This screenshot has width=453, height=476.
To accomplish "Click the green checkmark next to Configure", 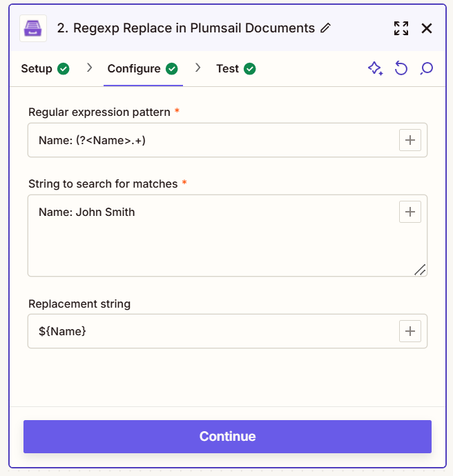I will pyautogui.click(x=172, y=68).
